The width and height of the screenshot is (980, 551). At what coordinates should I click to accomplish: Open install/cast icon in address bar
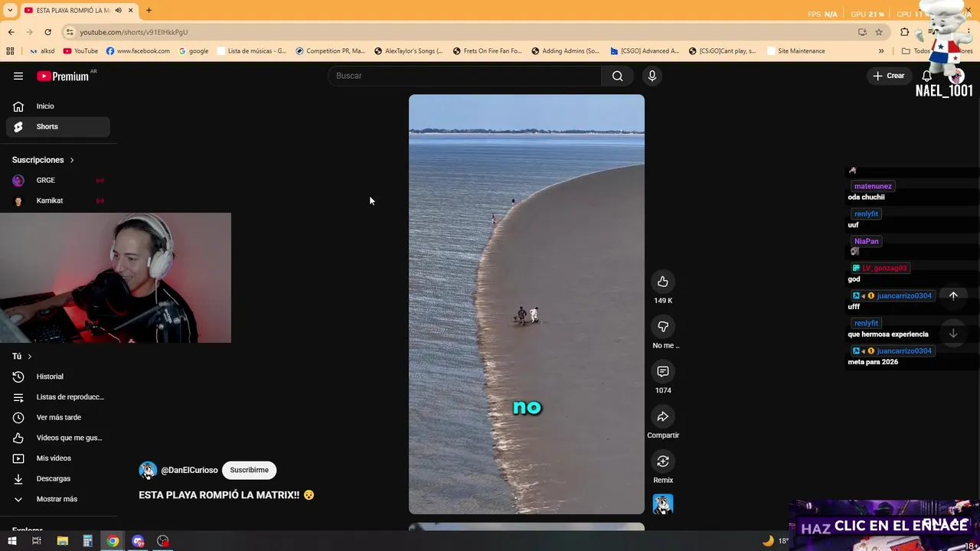pos(862,32)
